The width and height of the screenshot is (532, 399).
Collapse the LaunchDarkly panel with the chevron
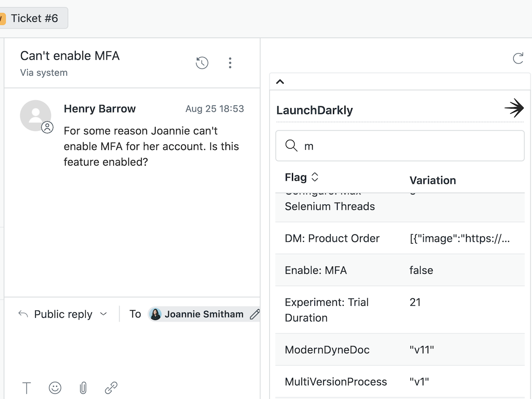click(280, 82)
